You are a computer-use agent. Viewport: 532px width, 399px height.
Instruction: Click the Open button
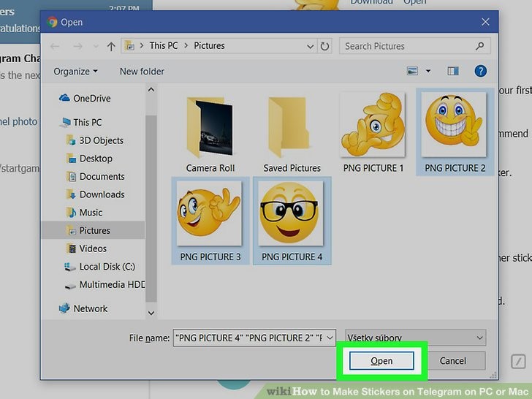[x=381, y=361]
